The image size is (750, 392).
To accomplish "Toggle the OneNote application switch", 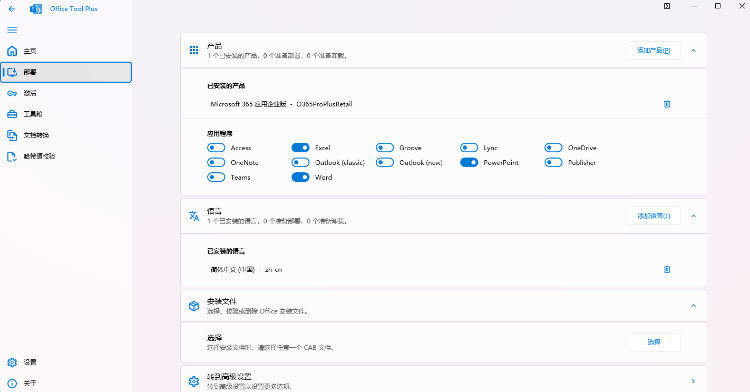I will (216, 163).
